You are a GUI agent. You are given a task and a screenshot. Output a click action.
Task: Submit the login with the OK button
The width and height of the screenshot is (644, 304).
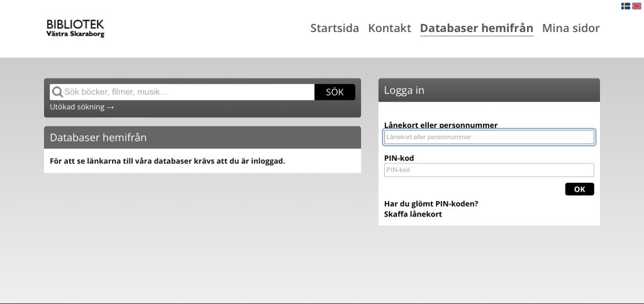(579, 189)
